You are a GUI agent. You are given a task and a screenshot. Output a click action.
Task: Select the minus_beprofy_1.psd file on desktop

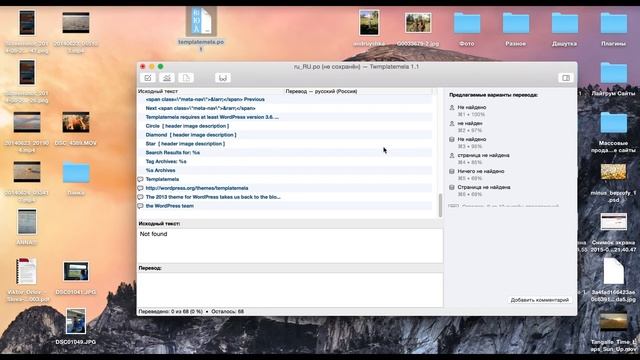click(x=613, y=172)
